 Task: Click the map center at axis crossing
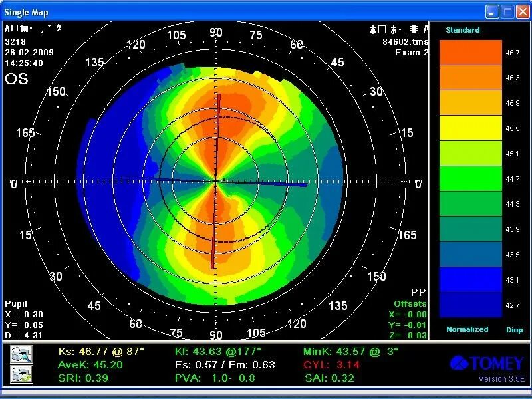[215, 182]
